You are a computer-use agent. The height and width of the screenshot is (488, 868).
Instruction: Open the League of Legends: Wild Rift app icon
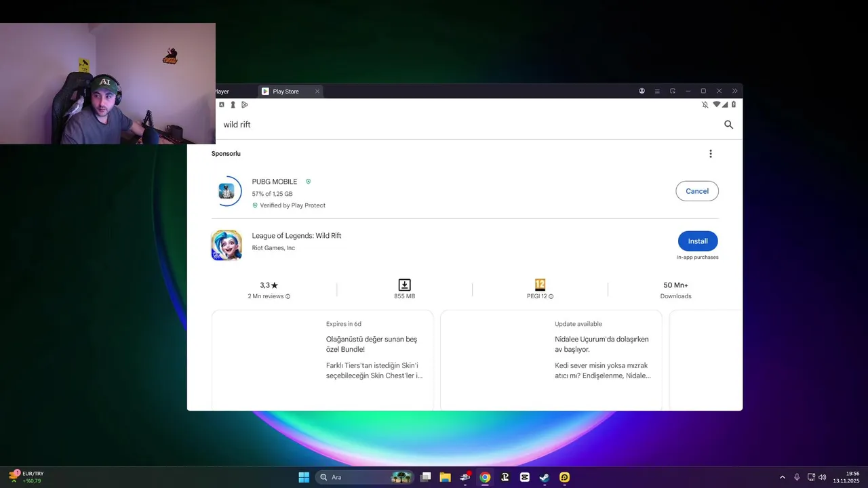pos(226,245)
